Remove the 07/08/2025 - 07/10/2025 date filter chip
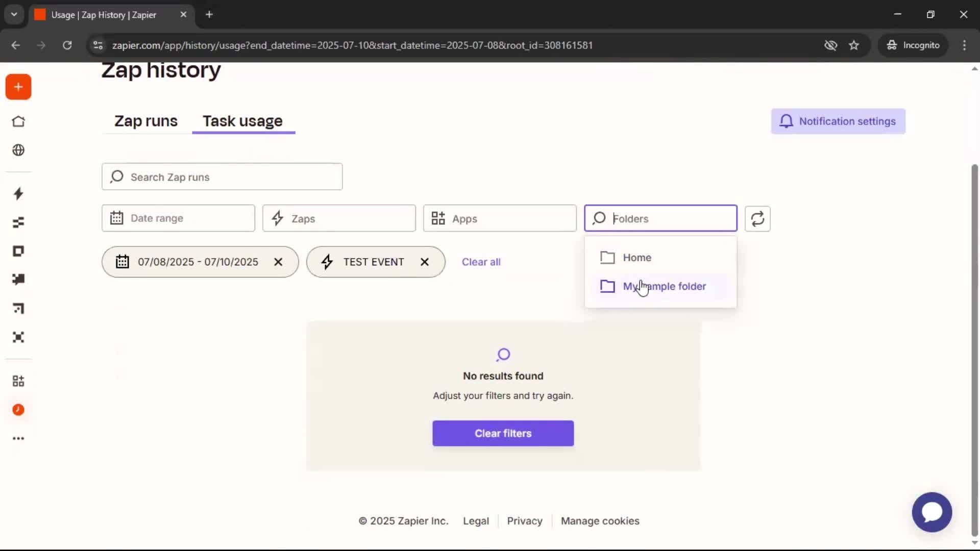Viewport: 980px width, 551px height. [278, 262]
